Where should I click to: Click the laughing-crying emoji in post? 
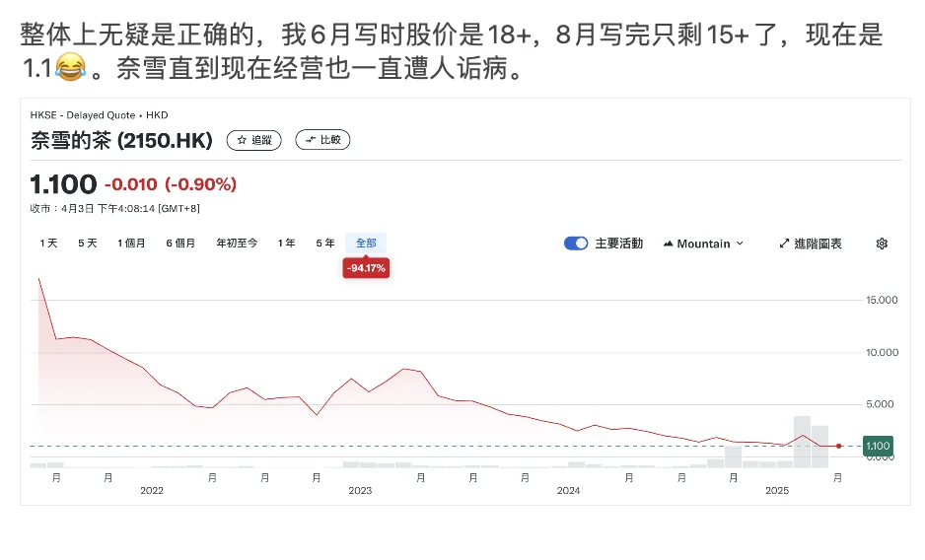[x=70, y=67]
